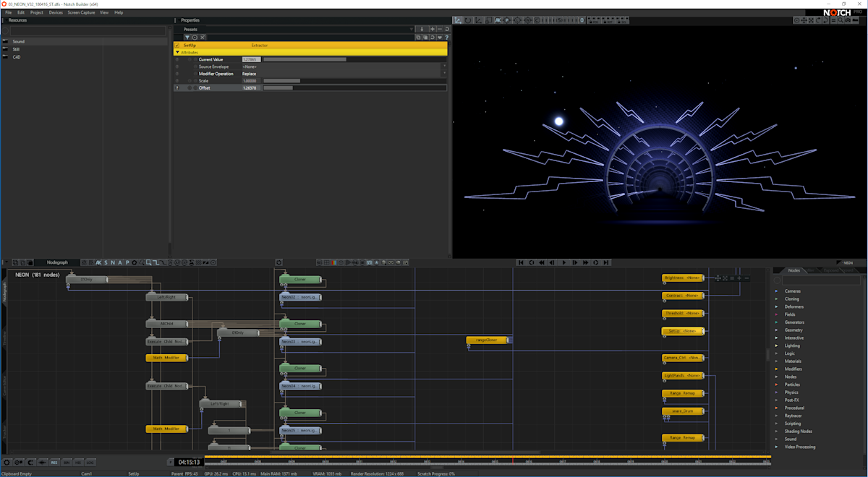Toggle the S button in nodegraph toolbar
This screenshot has width=868, height=477.
tap(106, 262)
